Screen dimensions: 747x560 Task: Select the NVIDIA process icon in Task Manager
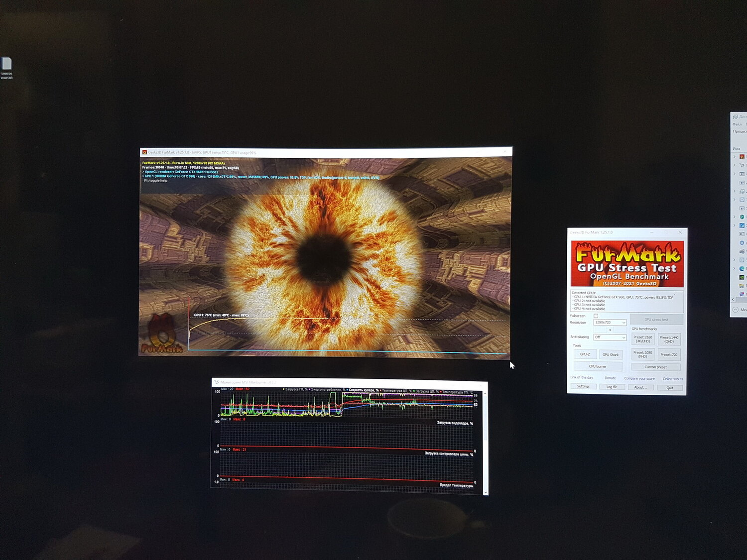tap(742, 277)
